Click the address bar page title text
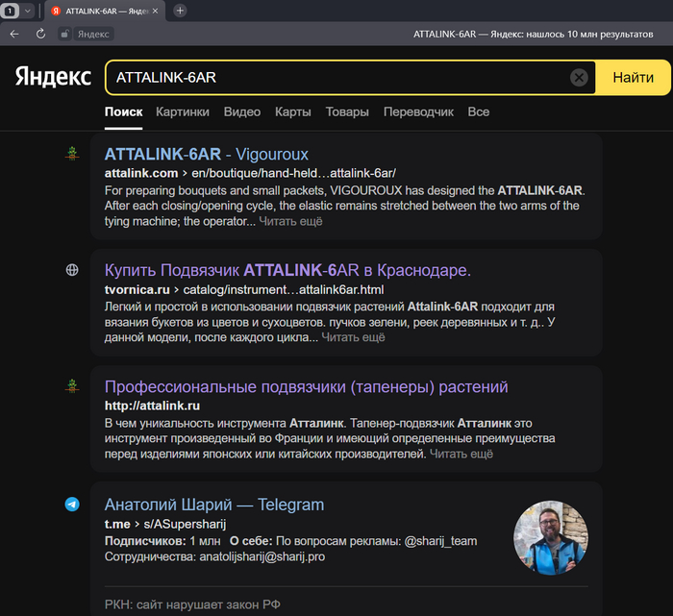The height and width of the screenshot is (616, 673). pos(533,34)
